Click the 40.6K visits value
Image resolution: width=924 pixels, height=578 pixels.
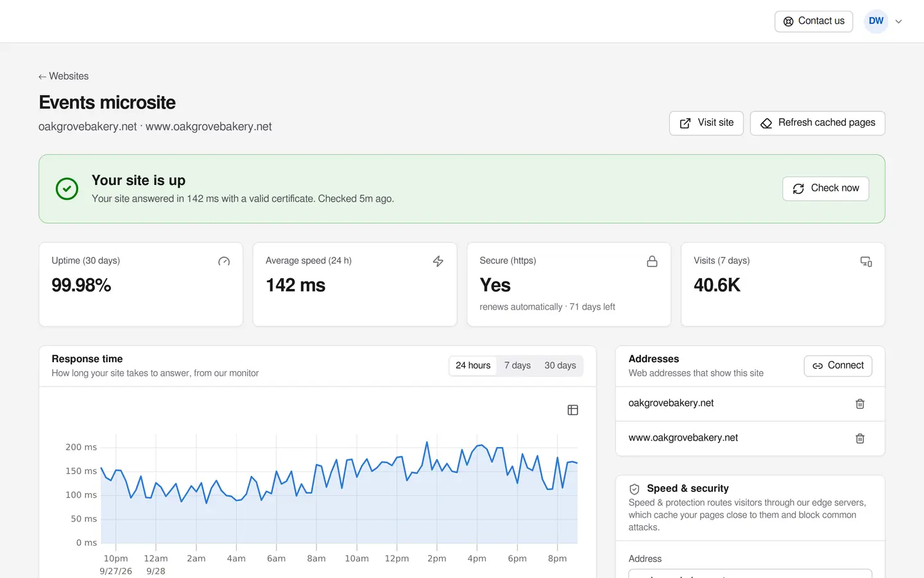point(717,285)
